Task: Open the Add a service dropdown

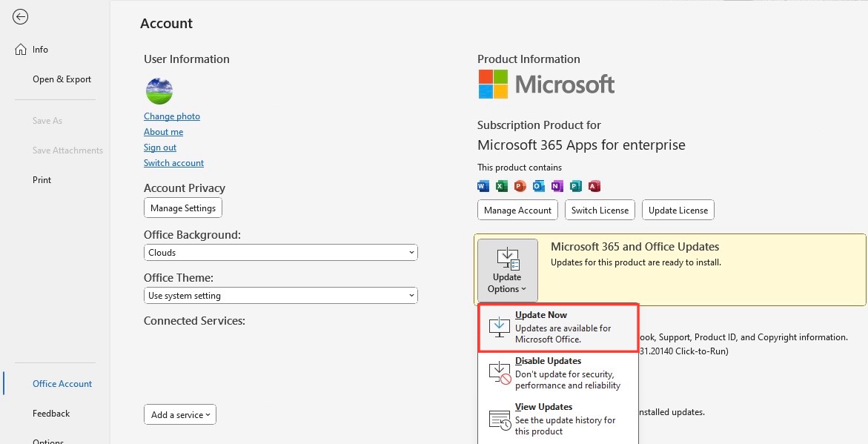Action: [x=180, y=414]
